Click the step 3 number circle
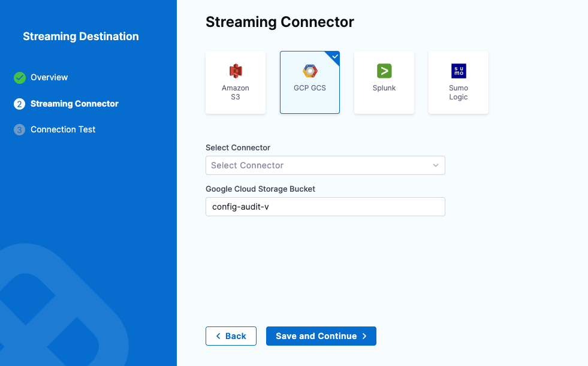 click(20, 129)
